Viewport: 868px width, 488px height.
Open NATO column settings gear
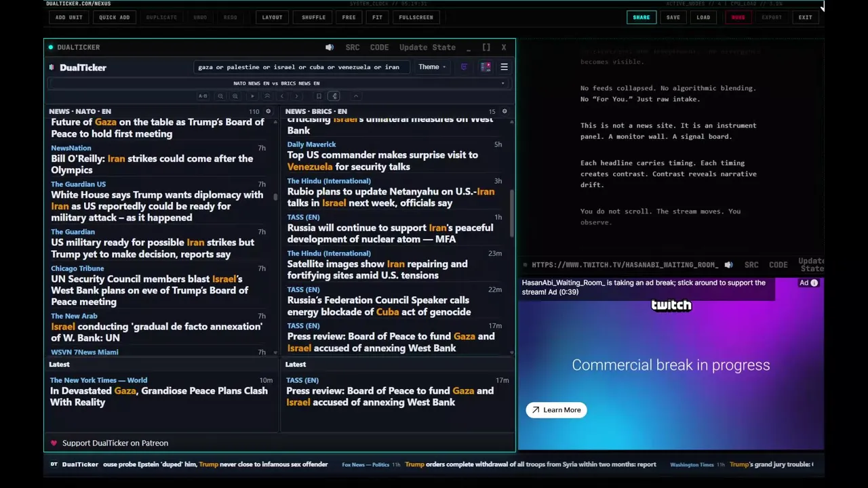(x=268, y=111)
